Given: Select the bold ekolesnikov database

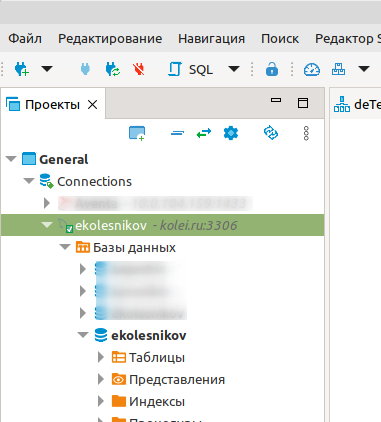Looking at the screenshot, I should [149, 335].
